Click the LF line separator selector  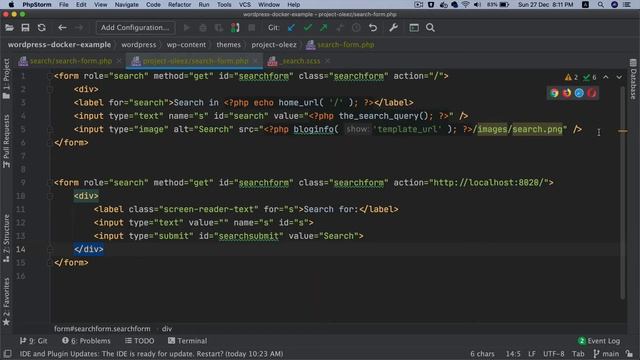(x=532, y=353)
